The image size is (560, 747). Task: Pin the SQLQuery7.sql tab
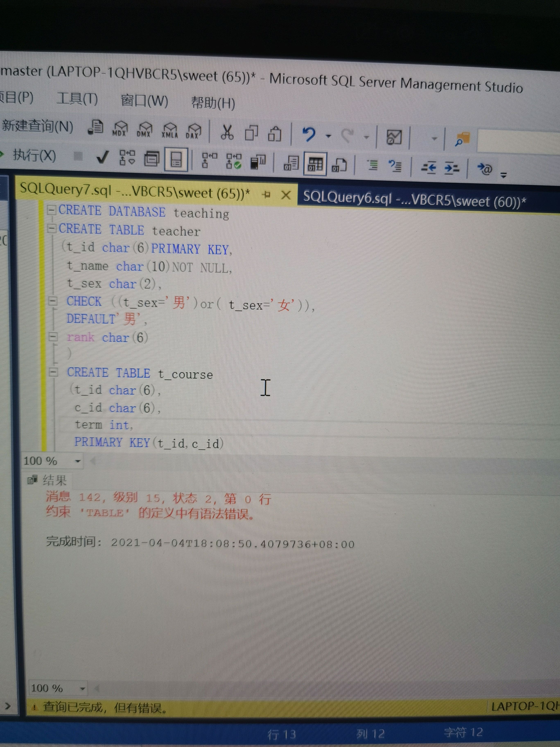tap(267, 194)
